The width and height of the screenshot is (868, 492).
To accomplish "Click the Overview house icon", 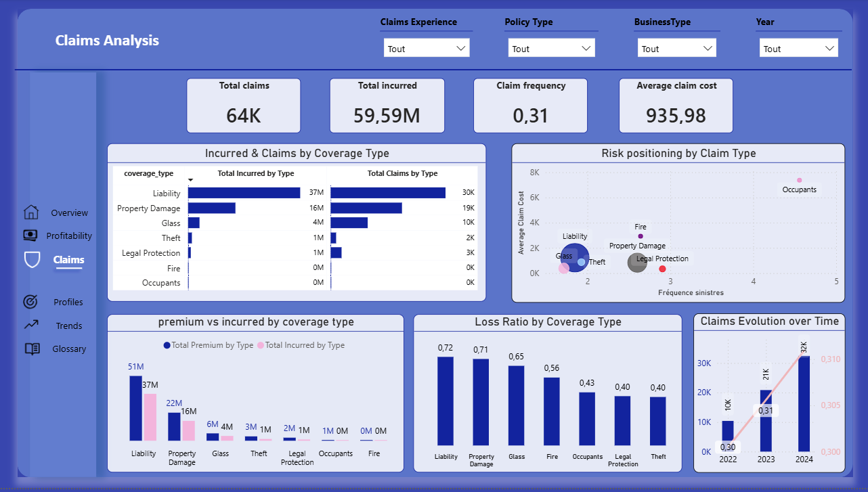I will (31, 213).
